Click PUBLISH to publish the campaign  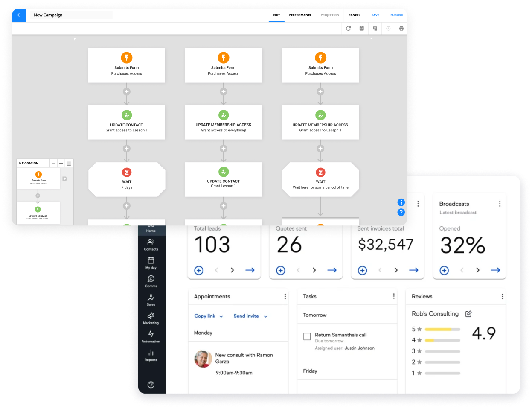point(396,15)
